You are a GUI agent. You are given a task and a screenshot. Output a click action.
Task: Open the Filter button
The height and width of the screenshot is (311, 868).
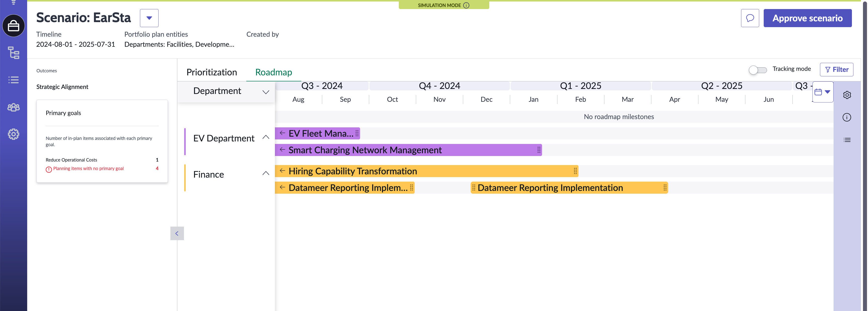pyautogui.click(x=836, y=69)
